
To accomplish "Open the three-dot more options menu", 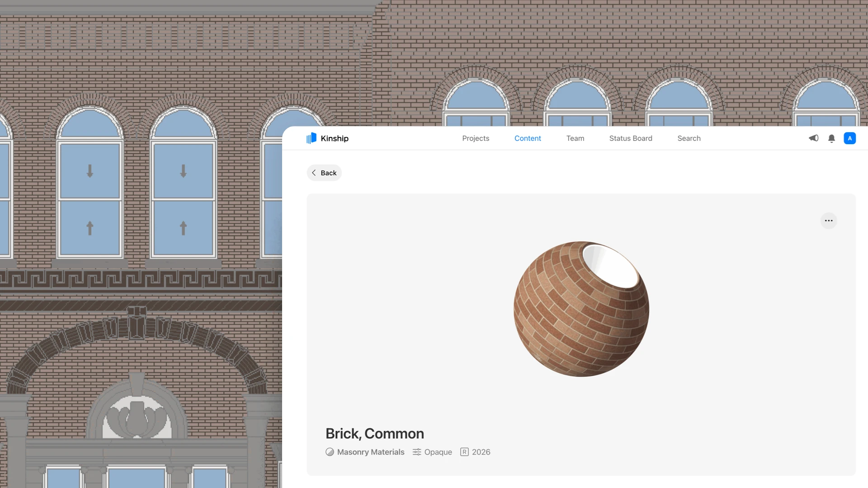I will (828, 221).
